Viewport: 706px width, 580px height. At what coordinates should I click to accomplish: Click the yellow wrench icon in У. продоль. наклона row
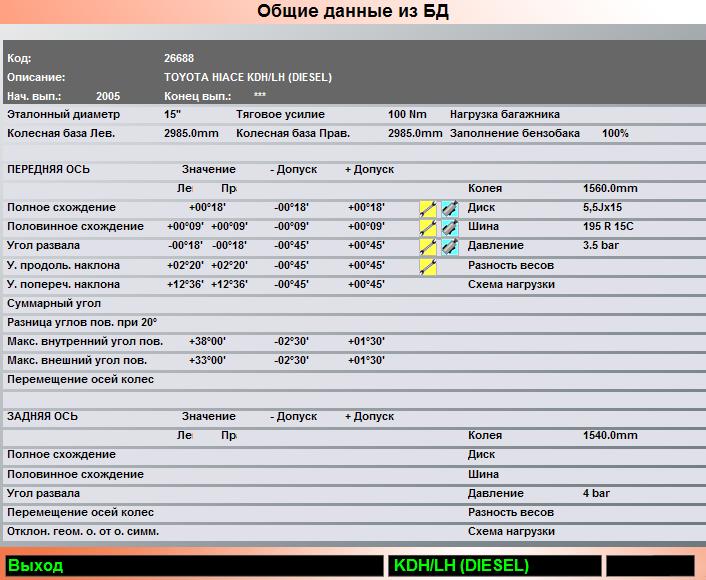click(x=428, y=267)
